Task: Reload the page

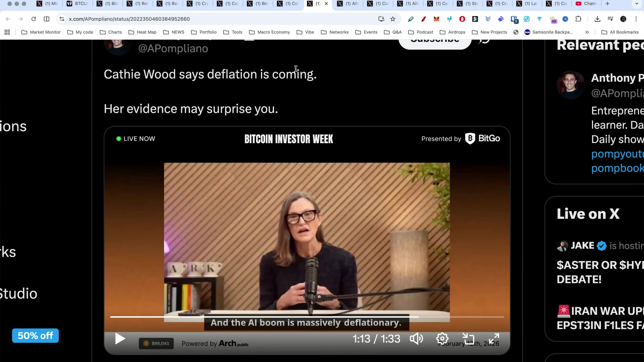Action: coord(34,19)
